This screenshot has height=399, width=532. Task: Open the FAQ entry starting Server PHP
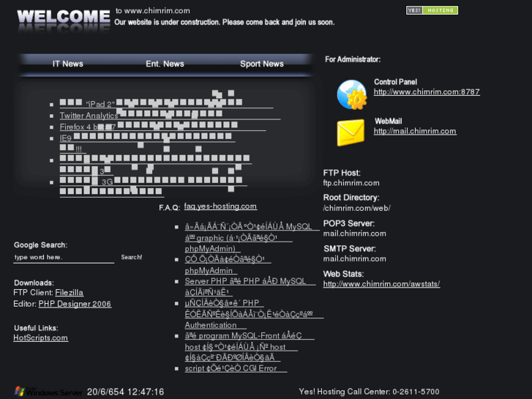pyautogui.click(x=250, y=286)
